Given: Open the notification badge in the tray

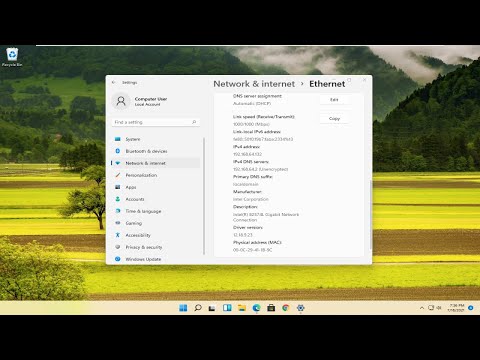Looking at the screenshot, I should pos(471,308).
